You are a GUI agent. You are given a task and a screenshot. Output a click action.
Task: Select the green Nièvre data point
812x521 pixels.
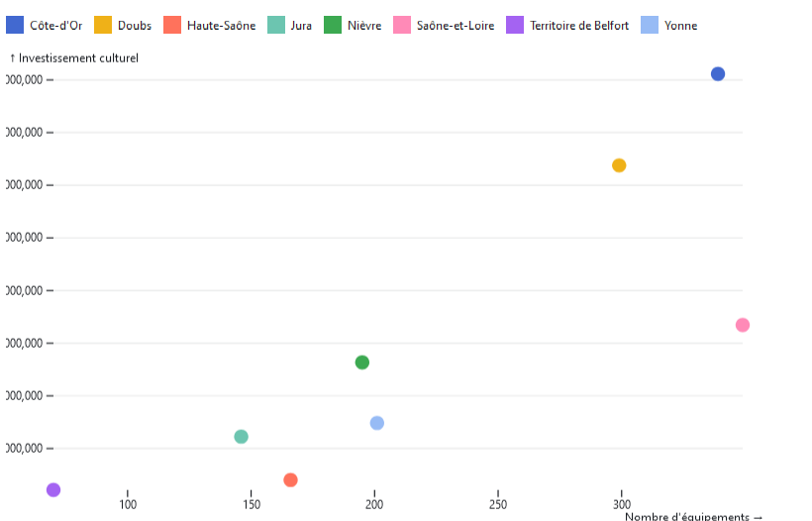point(362,363)
